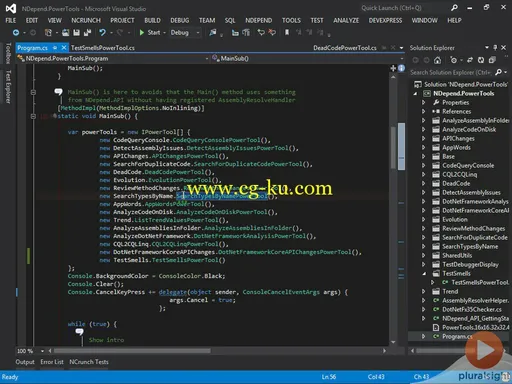Expand the DeadCode folder in Solution Explorer
The width and height of the screenshot is (512, 384).
coord(424,184)
